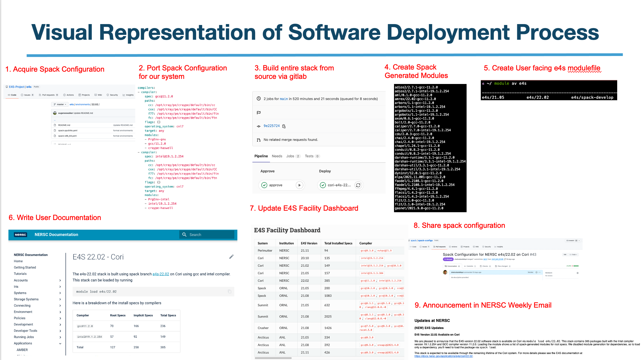Open the docs.nersc.gov e4s cori 22.02 link
This screenshot has width=644, height=360.
tap(443, 356)
